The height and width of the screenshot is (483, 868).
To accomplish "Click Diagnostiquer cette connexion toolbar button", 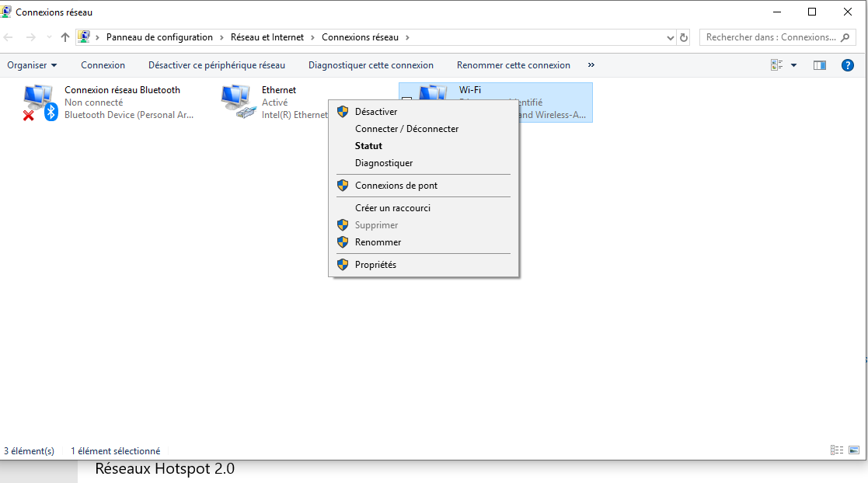I will pyautogui.click(x=371, y=65).
